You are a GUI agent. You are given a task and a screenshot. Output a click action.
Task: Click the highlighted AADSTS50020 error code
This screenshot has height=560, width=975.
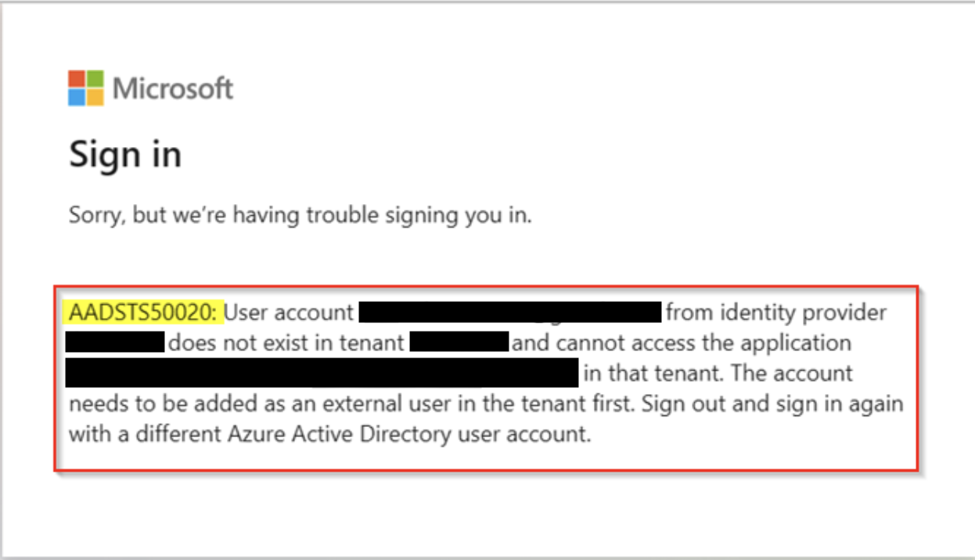pyautogui.click(x=143, y=313)
